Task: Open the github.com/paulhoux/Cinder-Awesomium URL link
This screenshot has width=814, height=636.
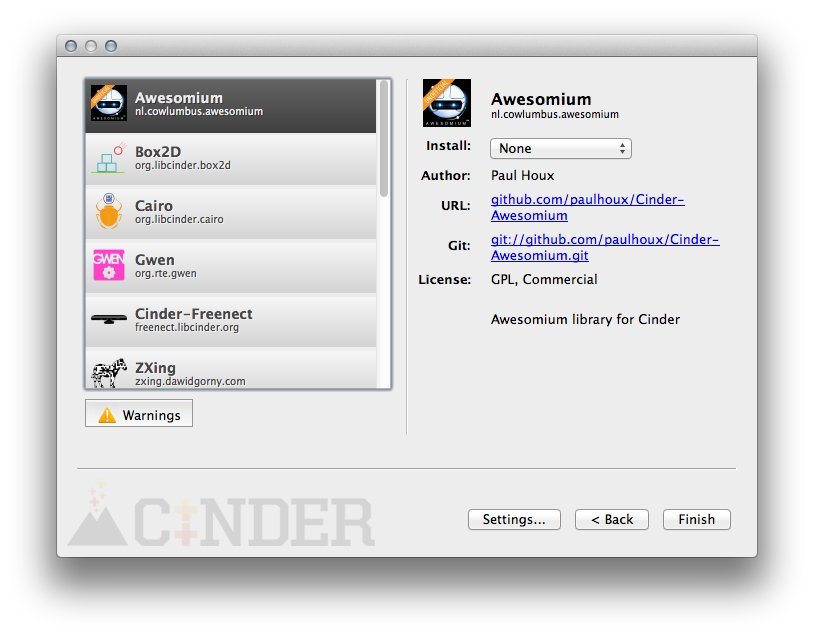Action: pyautogui.click(x=587, y=207)
